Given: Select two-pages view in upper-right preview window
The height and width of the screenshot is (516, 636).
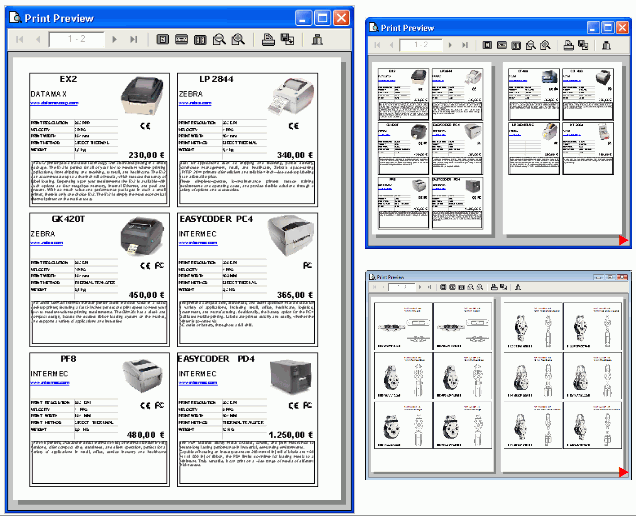Looking at the screenshot, I should pyautogui.click(x=516, y=45).
